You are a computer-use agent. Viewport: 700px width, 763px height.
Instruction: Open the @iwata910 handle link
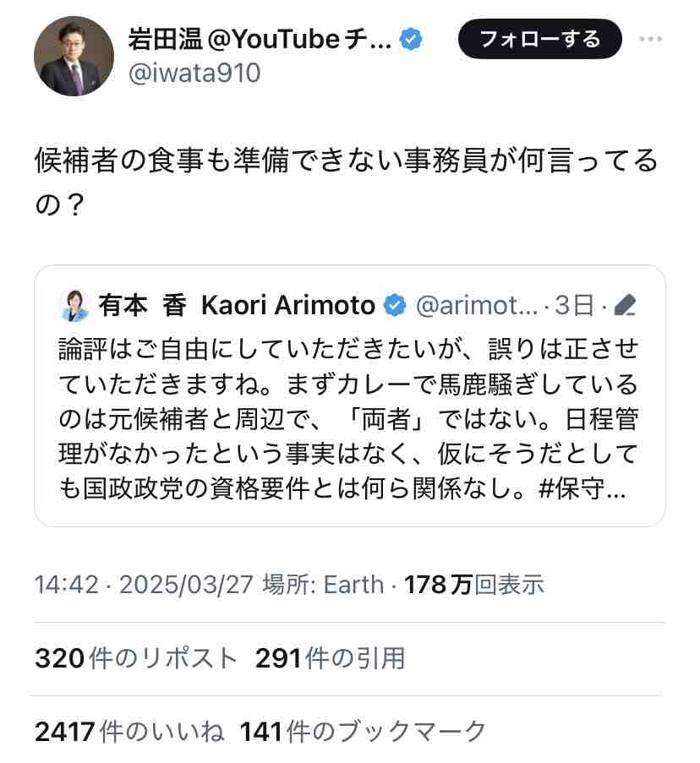(x=194, y=74)
